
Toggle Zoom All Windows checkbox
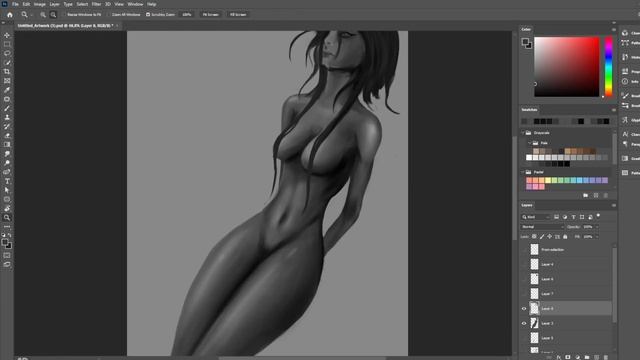[x=109, y=15]
